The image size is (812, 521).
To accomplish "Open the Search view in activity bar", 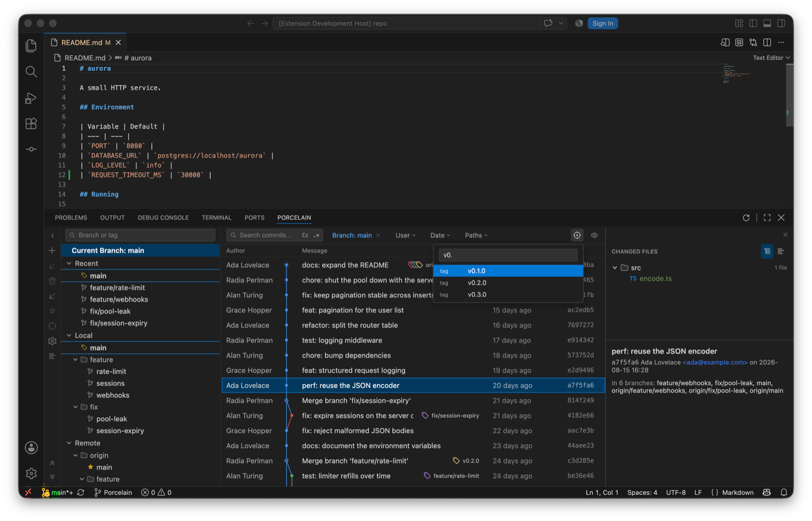I will (31, 72).
